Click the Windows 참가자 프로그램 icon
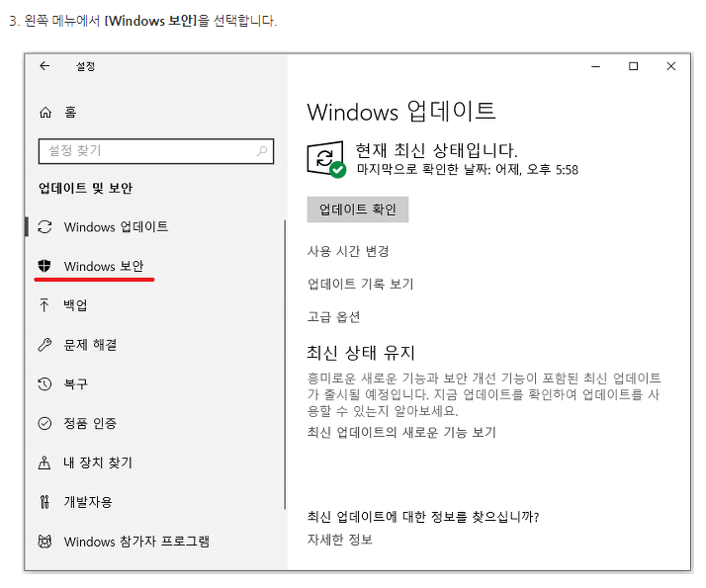This screenshot has width=706, height=588. pos(44,542)
